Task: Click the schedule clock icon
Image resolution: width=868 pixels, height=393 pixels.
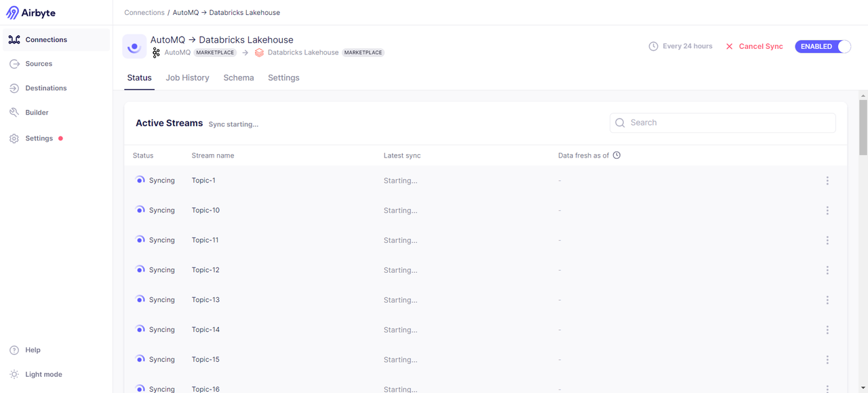Action: (654, 46)
